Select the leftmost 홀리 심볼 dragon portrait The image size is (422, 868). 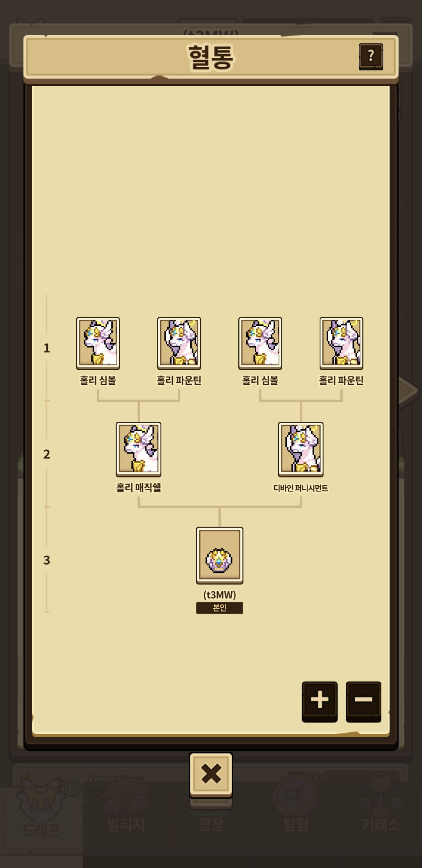(x=98, y=343)
